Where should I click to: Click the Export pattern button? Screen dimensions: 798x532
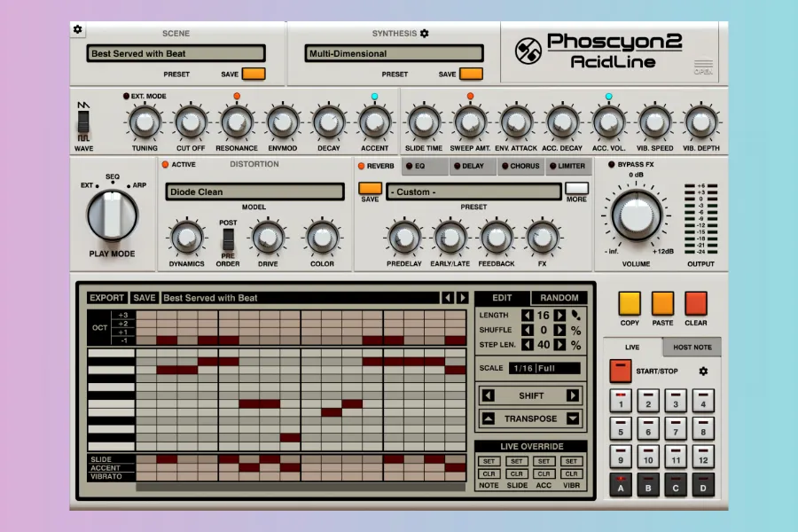tap(107, 298)
